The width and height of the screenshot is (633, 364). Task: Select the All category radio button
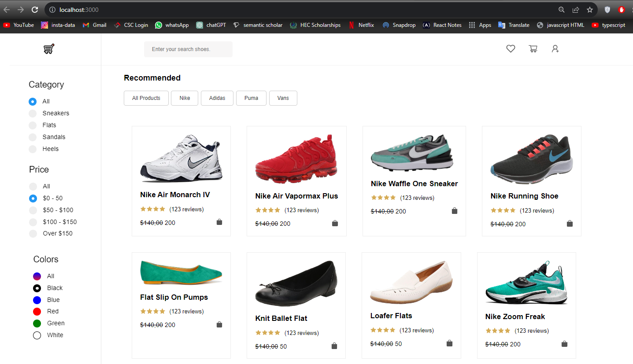[33, 102]
